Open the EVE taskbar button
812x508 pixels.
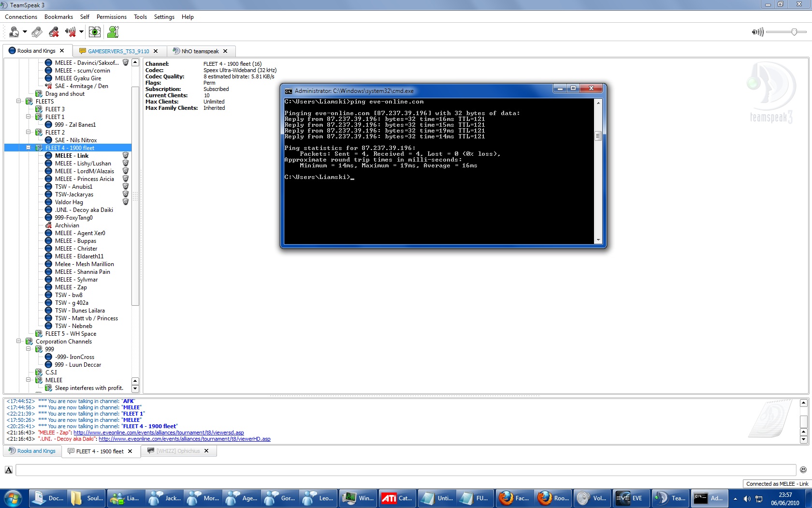pyautogui.click(x=630, y=498)
